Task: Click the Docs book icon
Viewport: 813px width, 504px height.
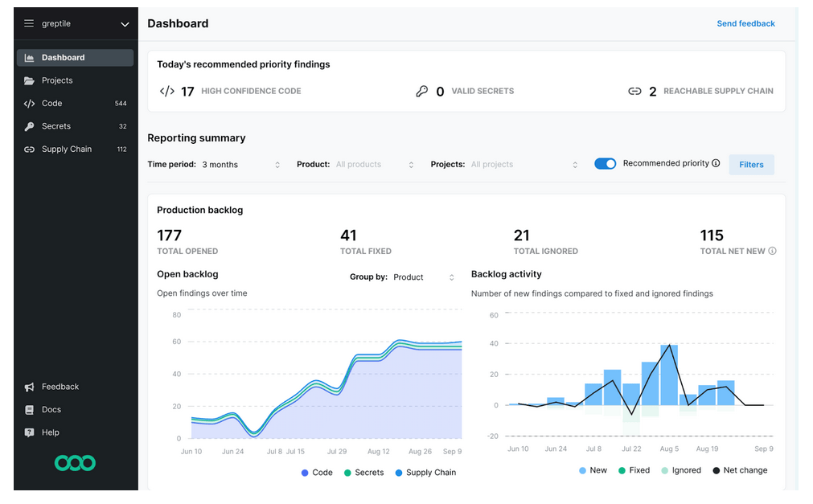Action: click(30, 410)
